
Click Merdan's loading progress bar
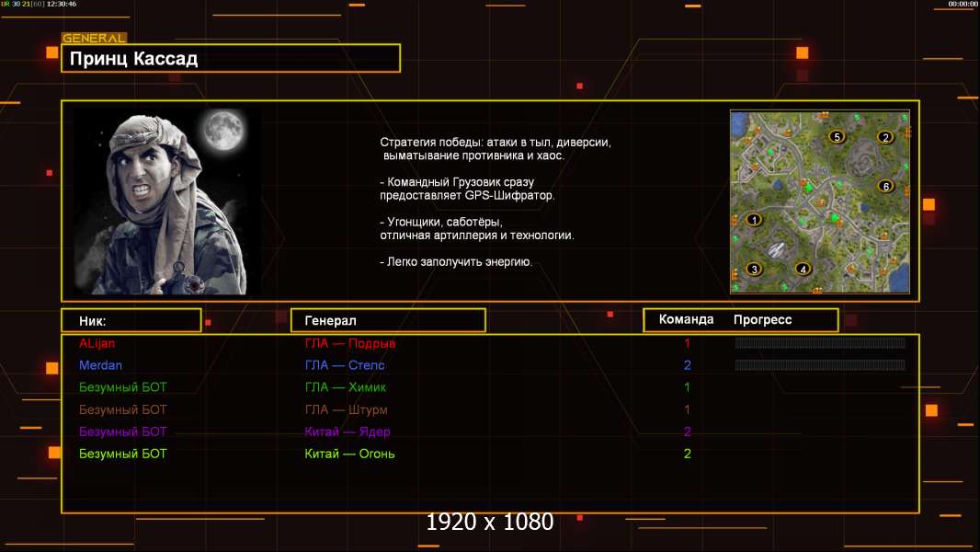coord(820,365)
